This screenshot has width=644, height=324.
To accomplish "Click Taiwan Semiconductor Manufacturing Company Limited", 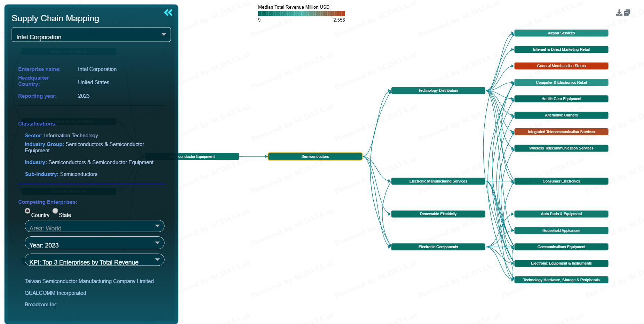I will (89, 281).
